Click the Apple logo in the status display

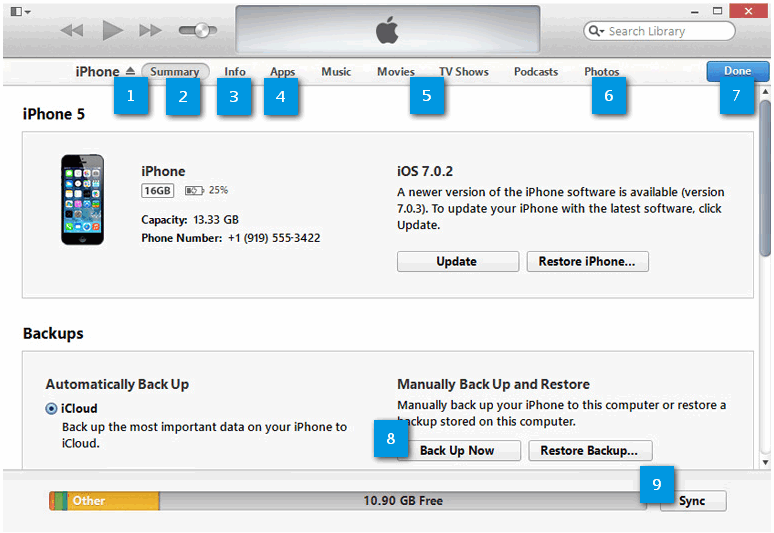[x=387, y=30]
